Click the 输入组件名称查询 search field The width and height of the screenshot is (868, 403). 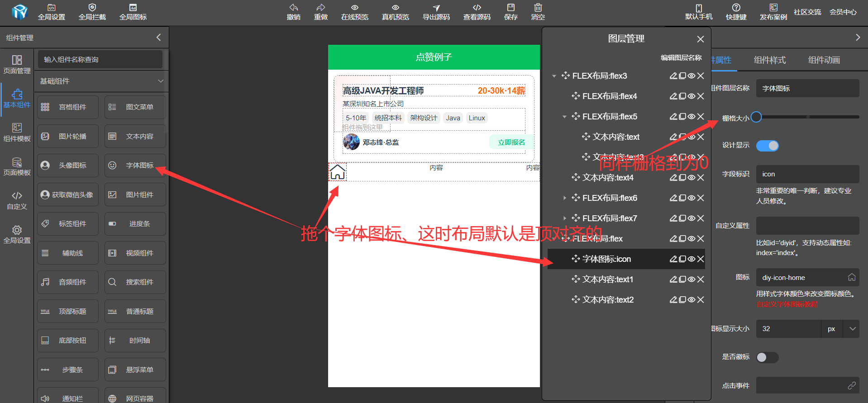[100, 59]
